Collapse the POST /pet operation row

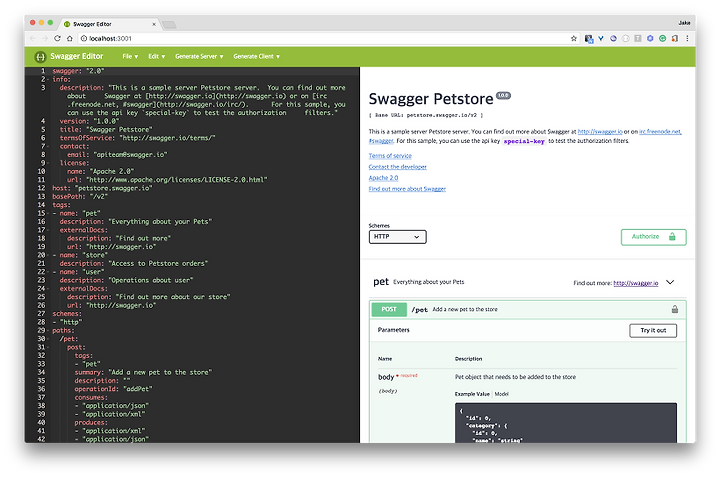[527, 309]
